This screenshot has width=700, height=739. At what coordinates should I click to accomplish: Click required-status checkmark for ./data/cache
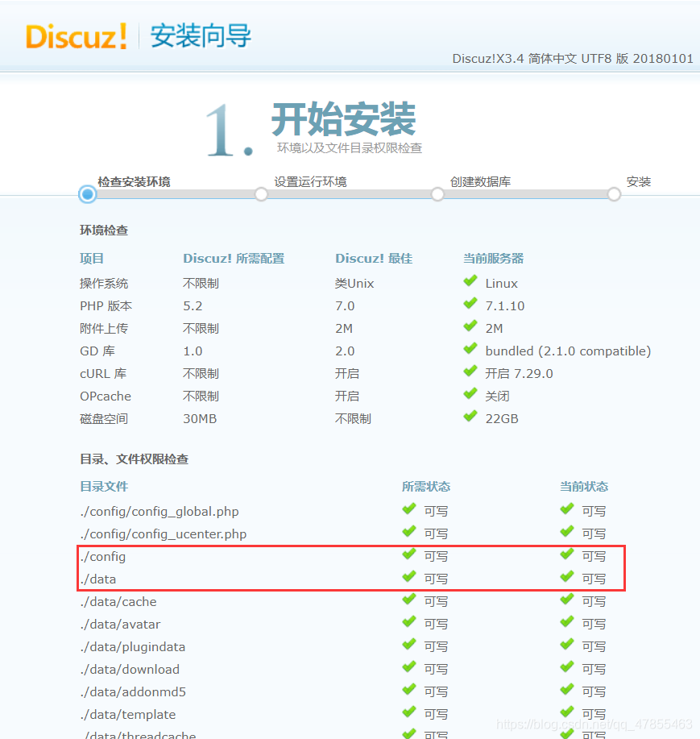409,600
